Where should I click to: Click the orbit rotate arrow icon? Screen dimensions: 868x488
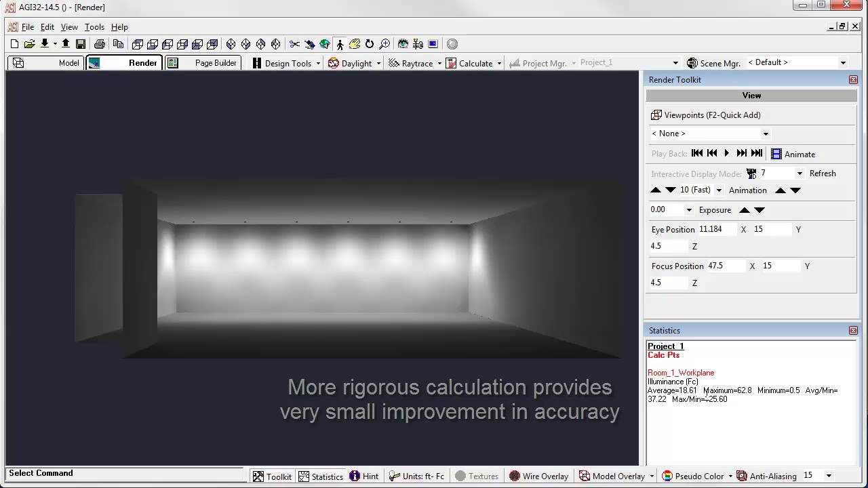[x=370, y=44]
